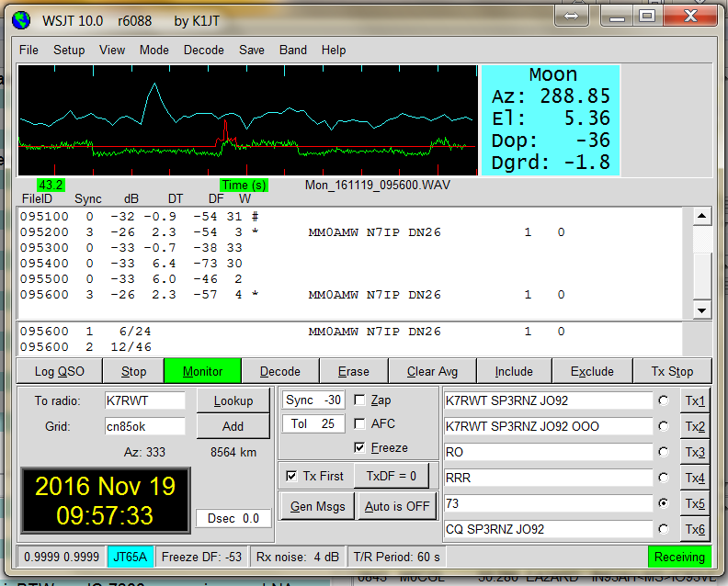Click the Tx5 button
This screenshot has height=586, width=728.
click(x=695, y=503)
